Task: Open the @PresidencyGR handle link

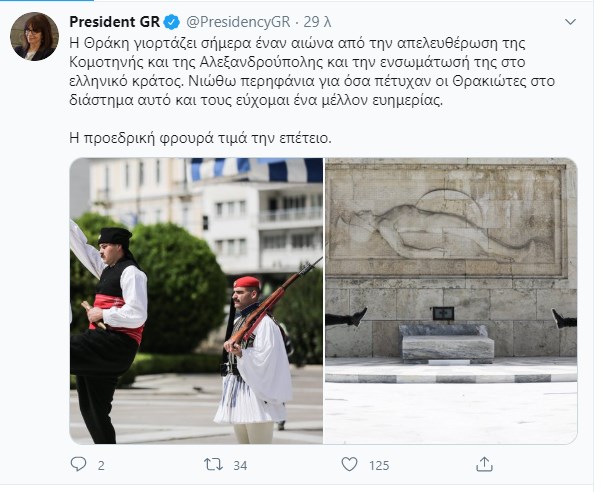Action: (238, 22)
